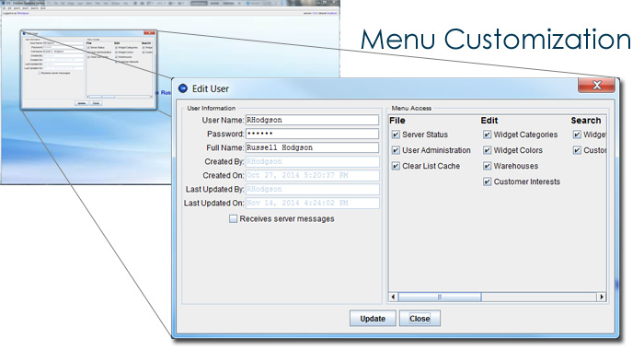Viewport: 644px width, 351px height.
Task: Click the horizontal scrollbar thumb in Menu Access
Action: pos(440,297)
